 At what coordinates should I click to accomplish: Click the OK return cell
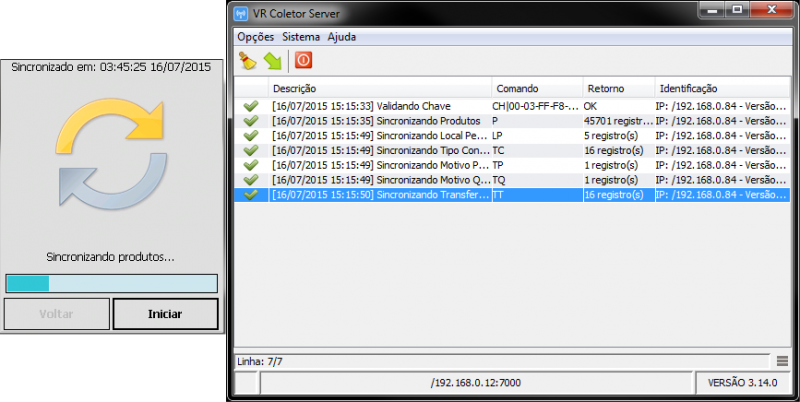(x=619, y=107)
